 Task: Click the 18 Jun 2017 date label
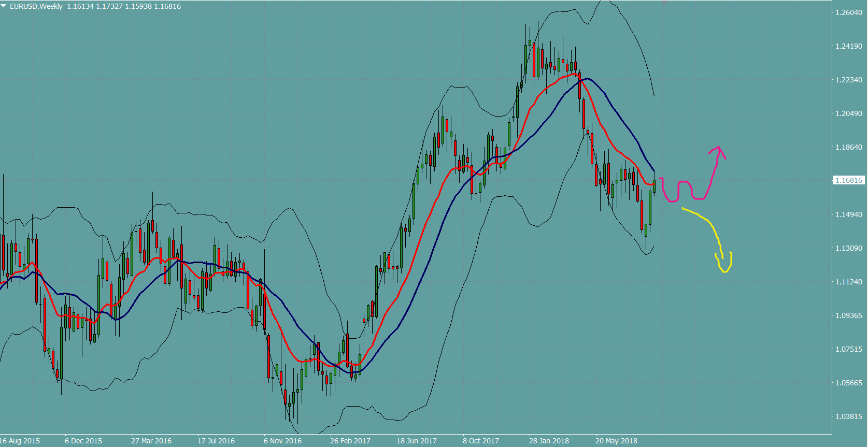(416, 441)
